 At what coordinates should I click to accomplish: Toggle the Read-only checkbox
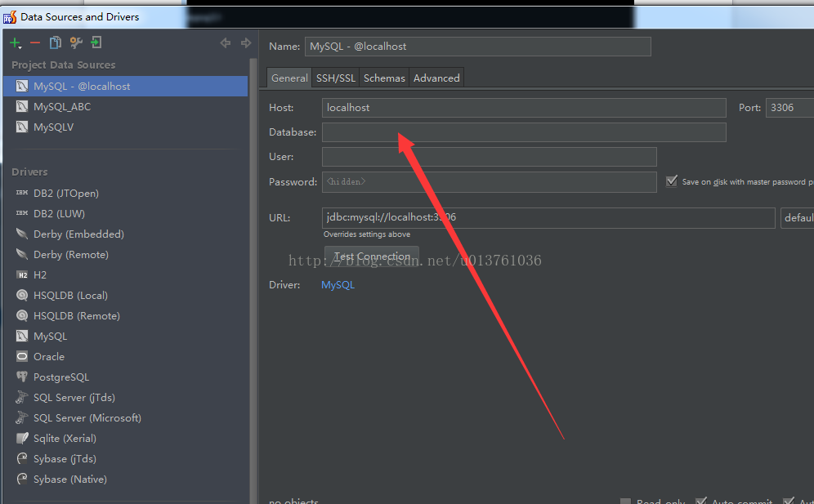(x=626, y=501)
